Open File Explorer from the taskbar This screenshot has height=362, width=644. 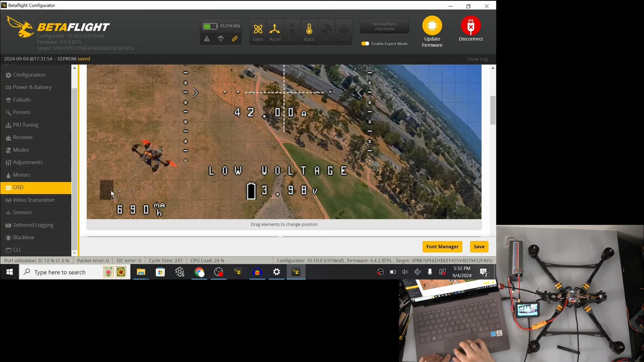point(141,272)
